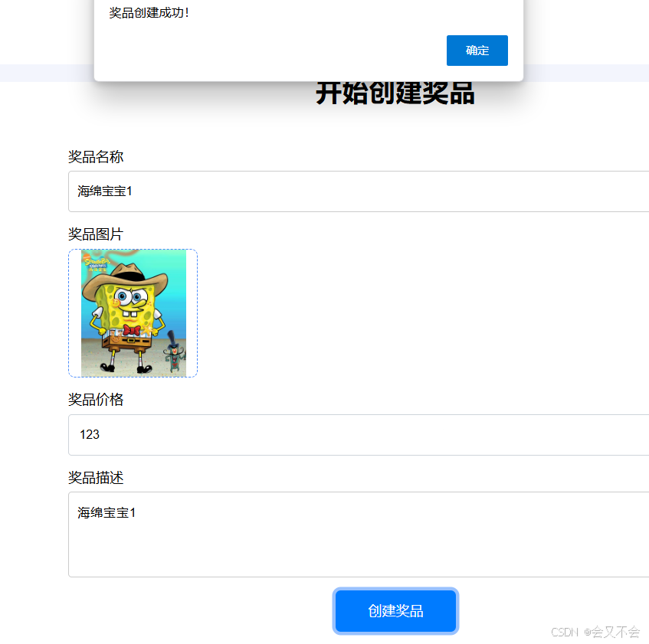Edit the 奖品价格 field showing 123
Screen dimensions: 649x644
click(359, 435)
